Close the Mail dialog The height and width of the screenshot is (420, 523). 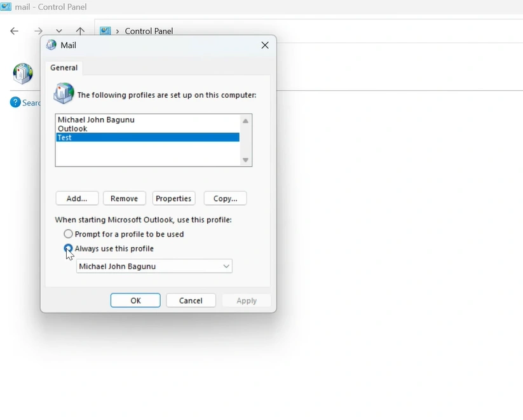click(x=265, y=45)
